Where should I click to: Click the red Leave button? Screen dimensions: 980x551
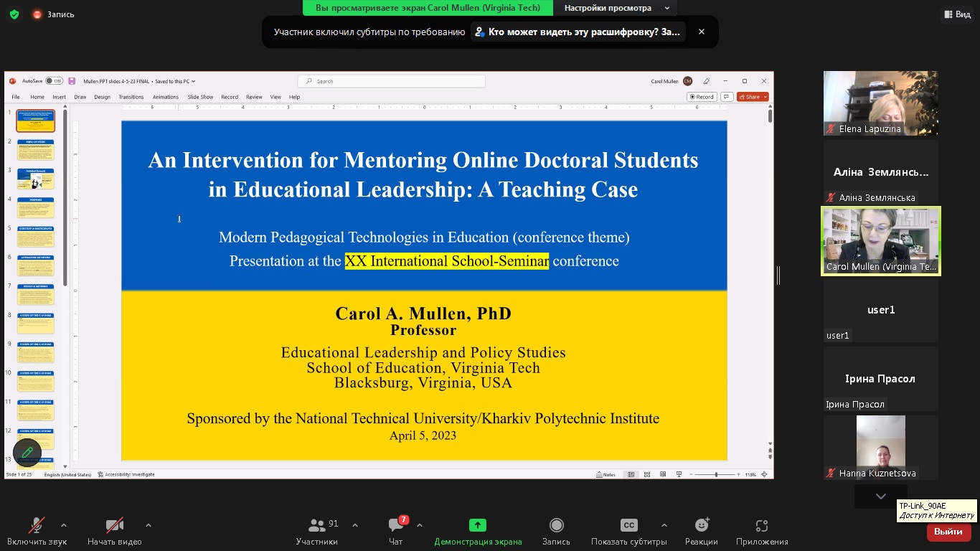pyautogui.click(x=948, y=532)
